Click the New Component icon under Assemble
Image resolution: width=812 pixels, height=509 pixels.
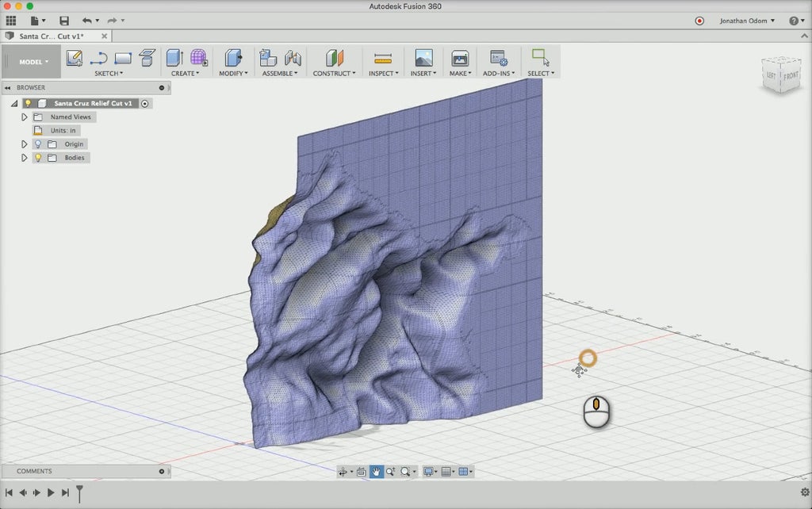point(269,59)
